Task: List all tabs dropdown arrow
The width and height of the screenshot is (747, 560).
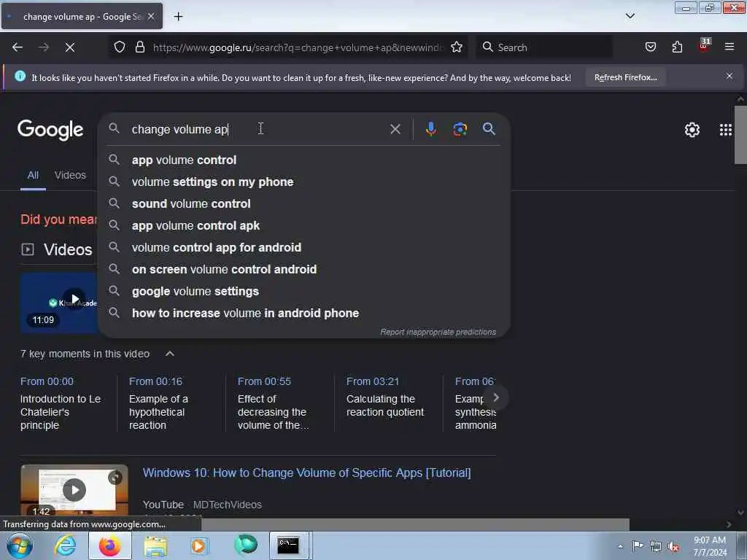Action: tap(630, 16)
